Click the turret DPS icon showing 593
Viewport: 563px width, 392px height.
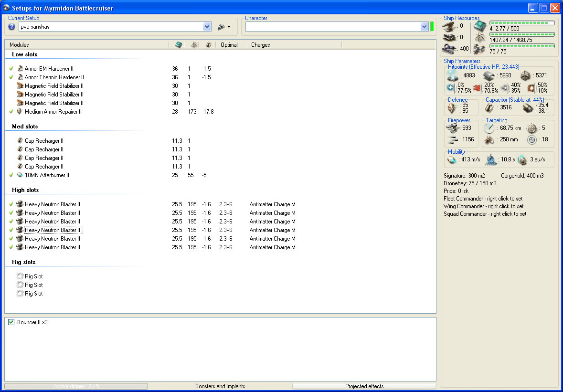click(452, 128)
